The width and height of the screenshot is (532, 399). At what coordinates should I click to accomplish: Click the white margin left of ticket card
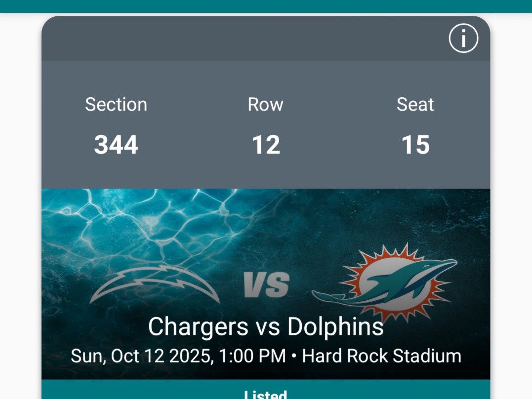coord(20,198)
